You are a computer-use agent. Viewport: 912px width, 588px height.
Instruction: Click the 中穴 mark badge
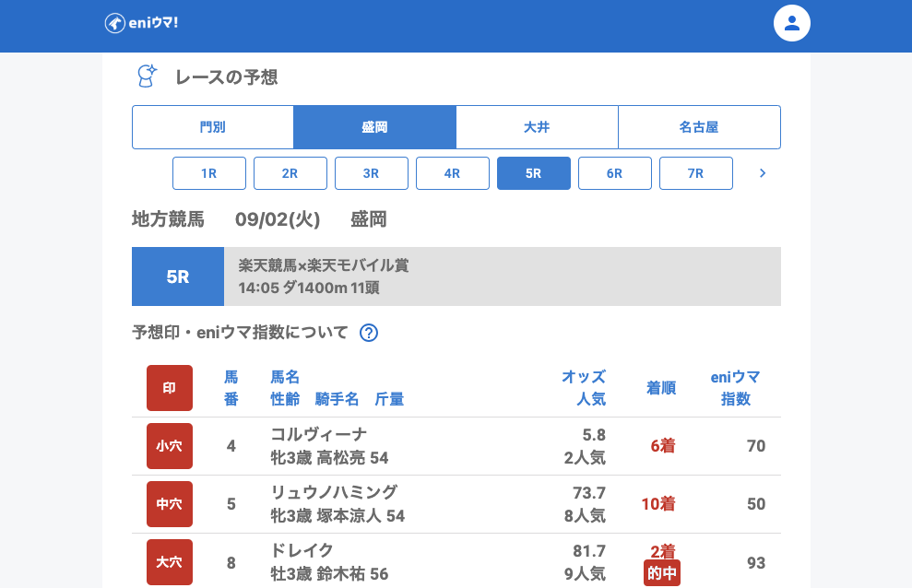click(170, 504)
